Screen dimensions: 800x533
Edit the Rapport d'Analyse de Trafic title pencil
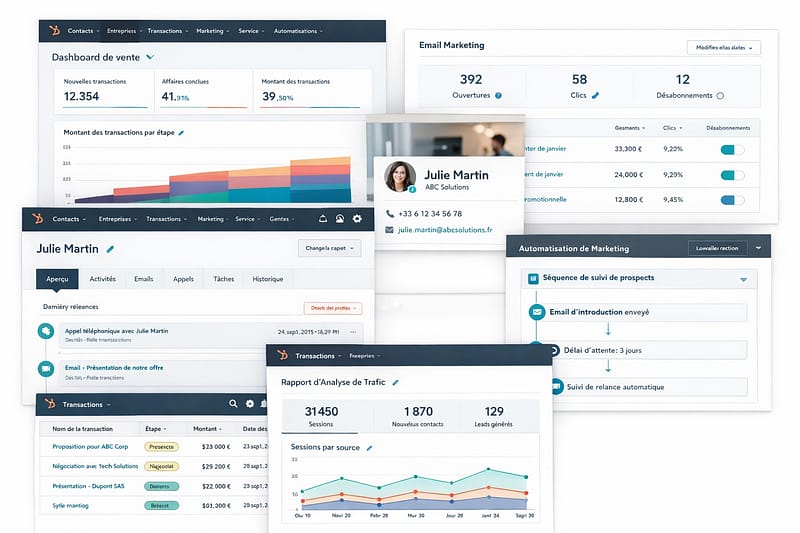click(395, 382)
